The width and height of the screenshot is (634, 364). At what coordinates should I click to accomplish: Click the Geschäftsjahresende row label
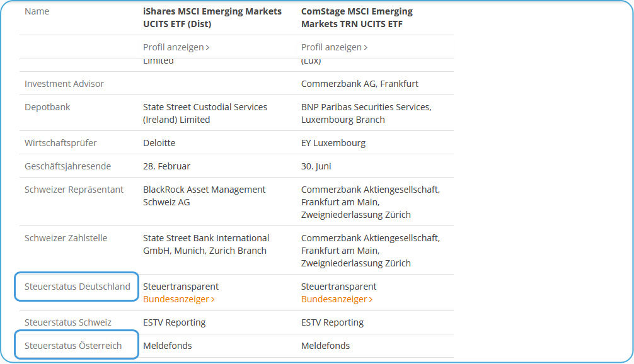[67, 166]
